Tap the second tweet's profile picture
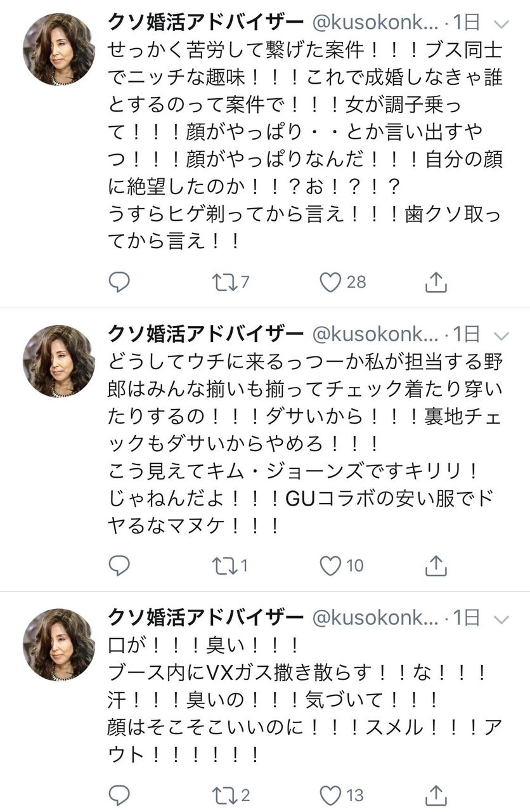The height and width of the screenshot is (812, 530). (58, 361)
